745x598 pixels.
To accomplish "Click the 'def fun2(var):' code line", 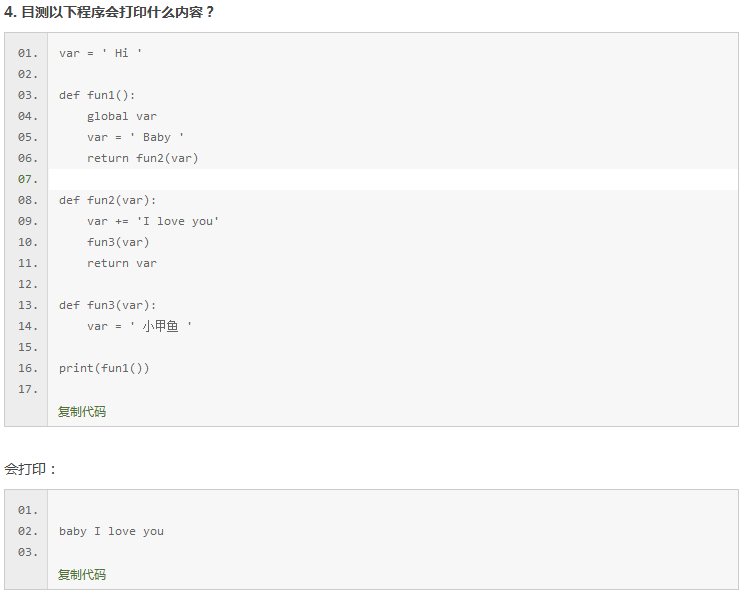I will pos(107,200).
